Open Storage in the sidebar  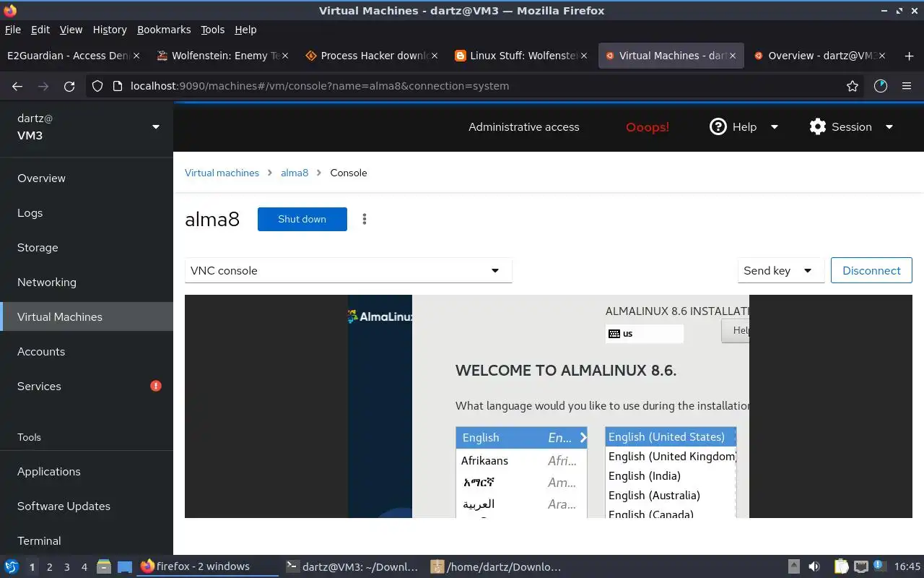click(87, 247)
